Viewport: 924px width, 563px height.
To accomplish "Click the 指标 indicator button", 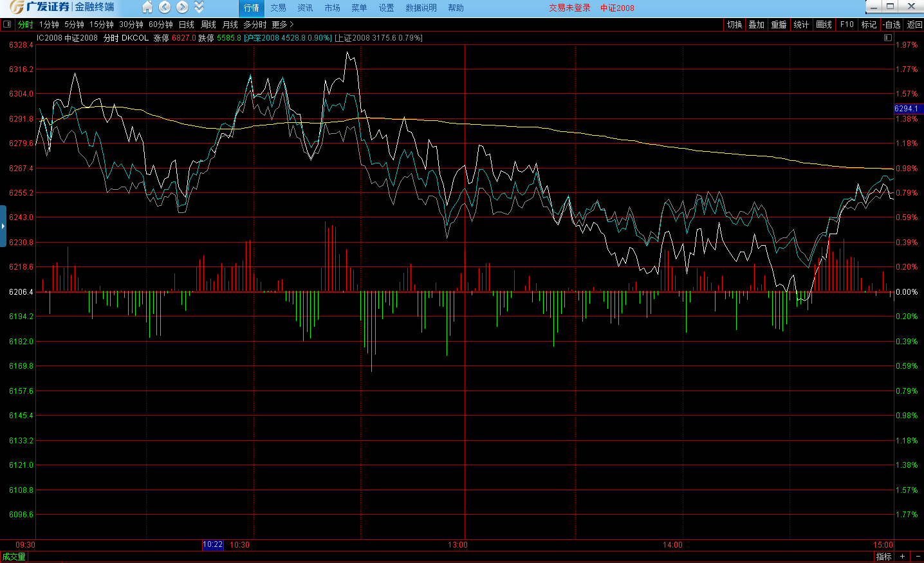I will (884, 557).
